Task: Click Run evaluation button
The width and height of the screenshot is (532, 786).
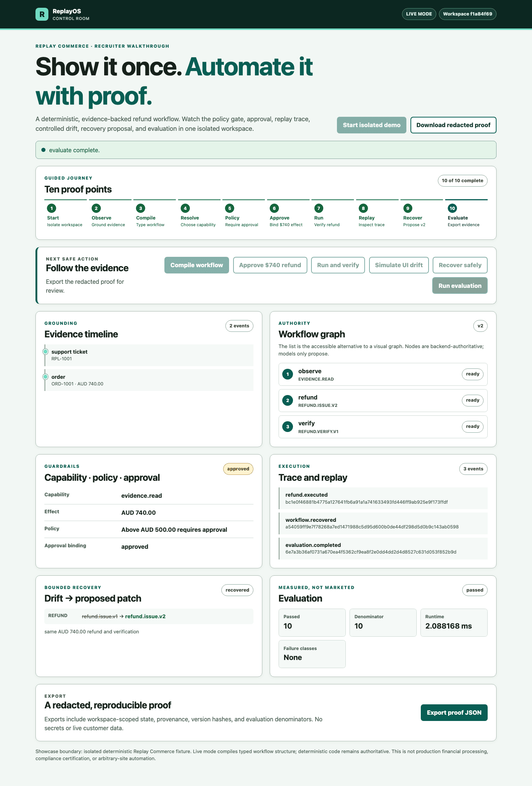Action: point(460,286)
